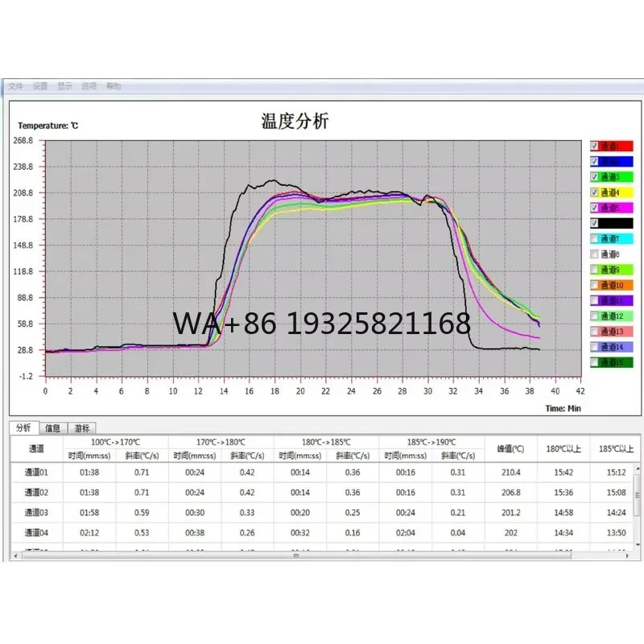
Task: Click the purple channel 11 color label
Action: coord(616,300)
